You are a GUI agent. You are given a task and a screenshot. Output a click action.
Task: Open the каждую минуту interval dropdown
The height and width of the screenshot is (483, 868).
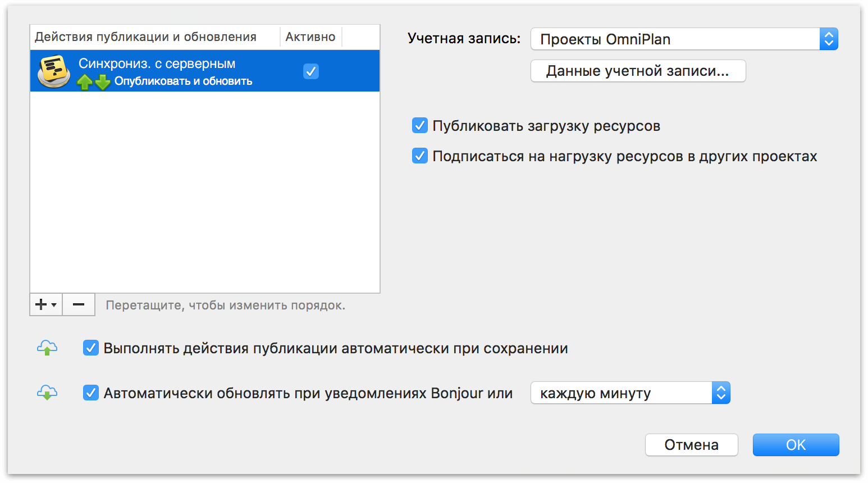[x=631, y=393]
